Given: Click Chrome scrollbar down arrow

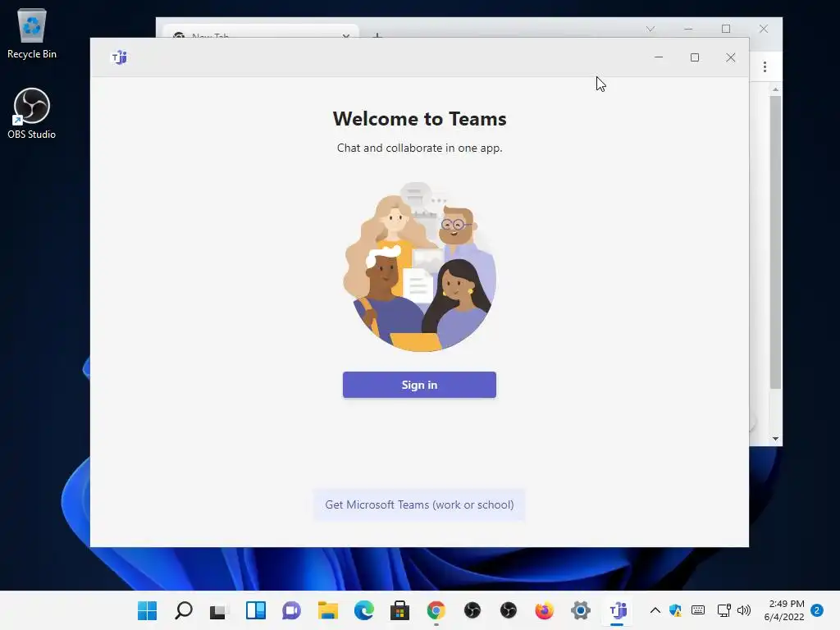Looking at the screenshot, I should 775,439.
